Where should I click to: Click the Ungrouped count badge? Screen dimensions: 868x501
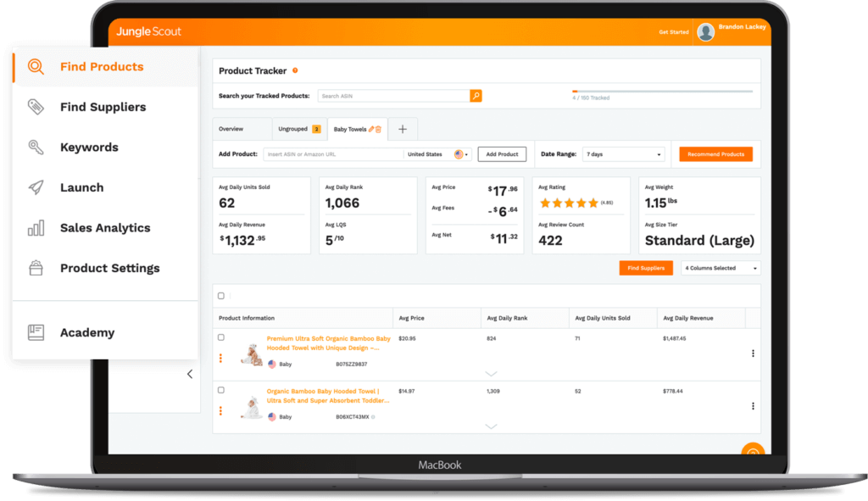(x=316, y=129)
